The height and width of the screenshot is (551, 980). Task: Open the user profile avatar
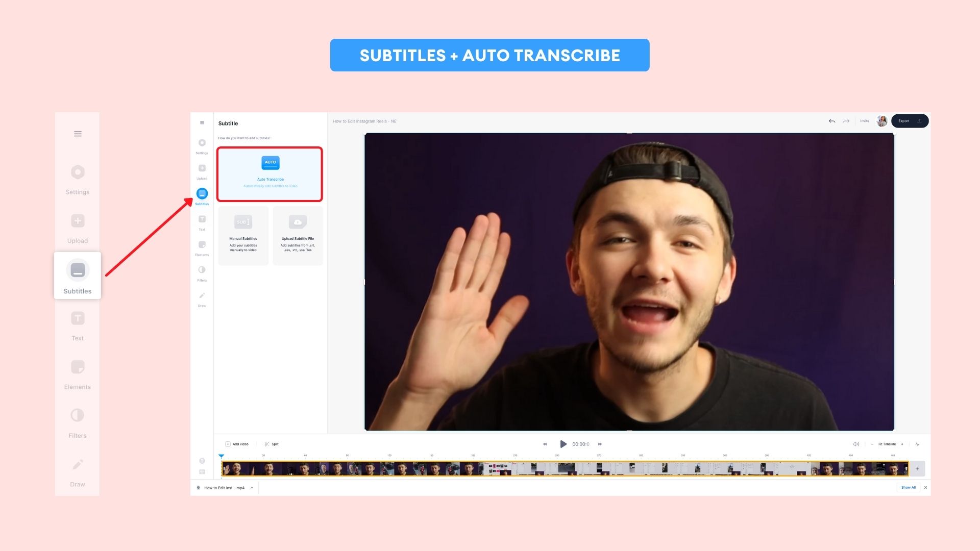click(882, 121)
